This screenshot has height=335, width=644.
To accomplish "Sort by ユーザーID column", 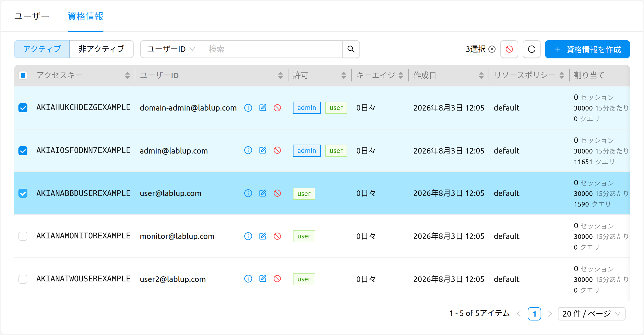I will pos(281,75).
